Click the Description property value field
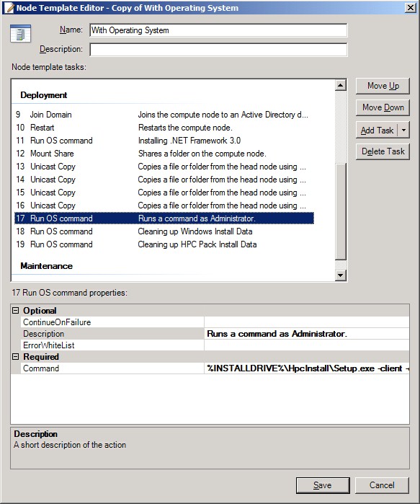420x504 pixels. click(x=307, y=334)
